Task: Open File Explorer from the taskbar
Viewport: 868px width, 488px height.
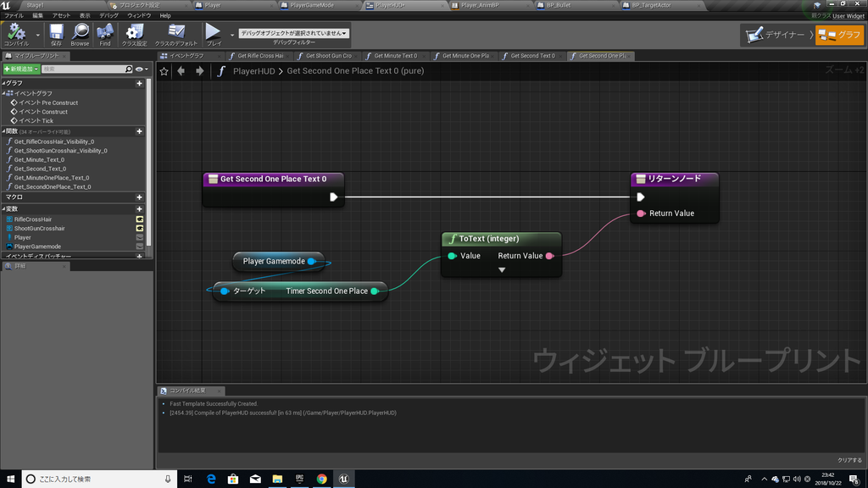Action: [x=277, y=479]
